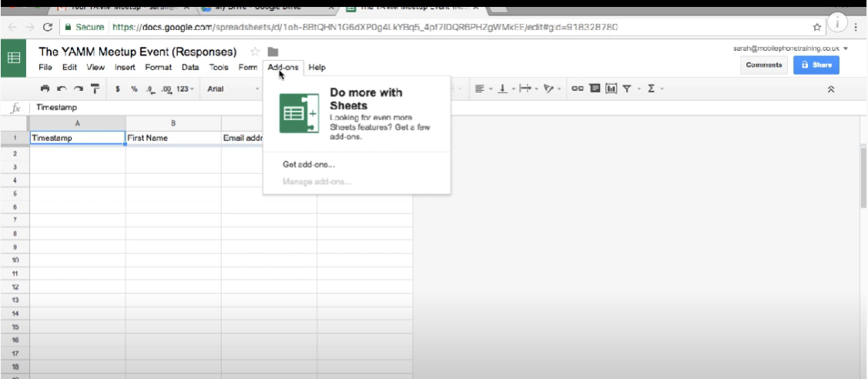Select column A header
The image size is (868, 379).
tap(78, 123)
